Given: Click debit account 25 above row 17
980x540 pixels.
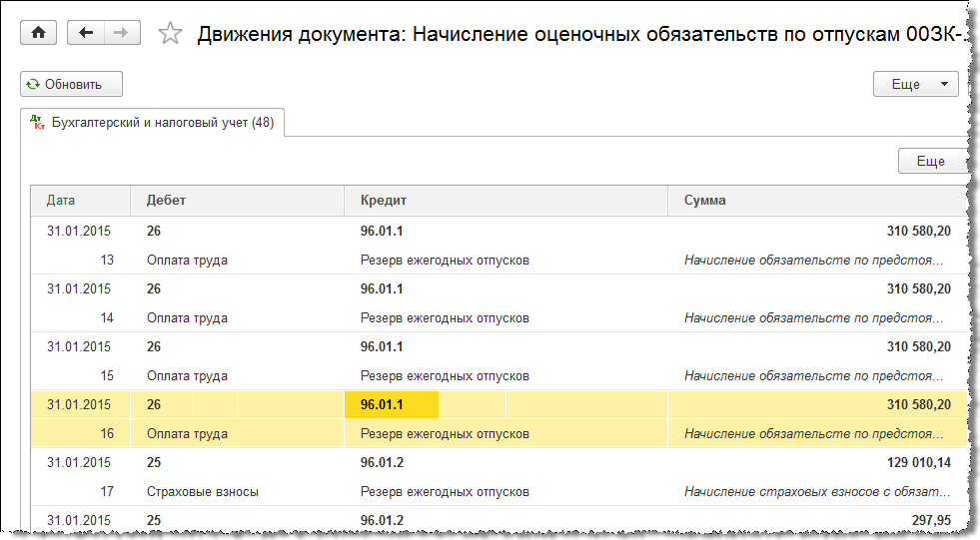Looking at the screenshot, I should click(x=154, y=462).
